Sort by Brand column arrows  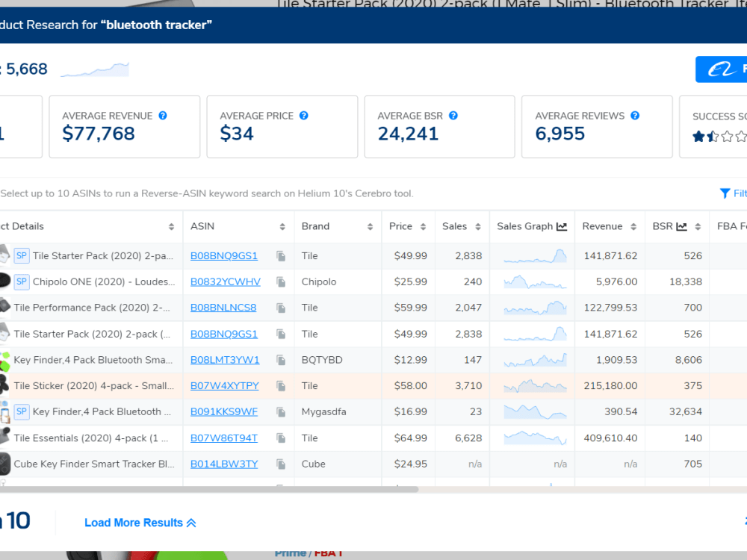point(371,227)
